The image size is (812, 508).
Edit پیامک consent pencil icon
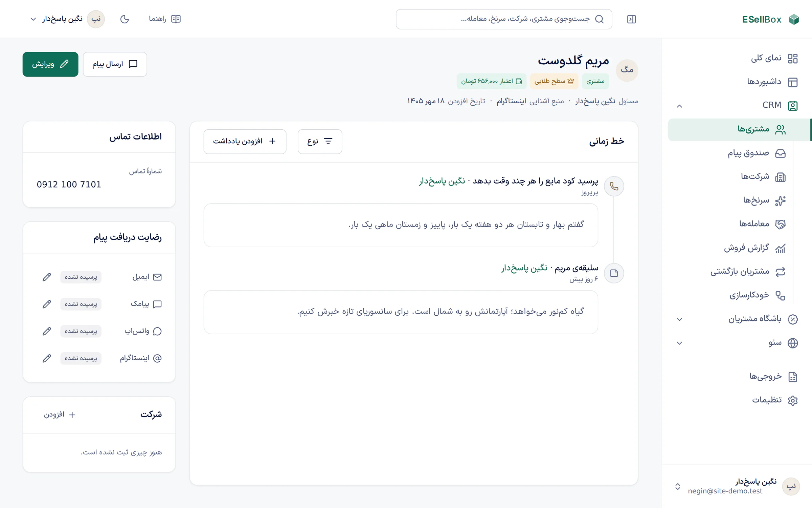pos(47,304)
